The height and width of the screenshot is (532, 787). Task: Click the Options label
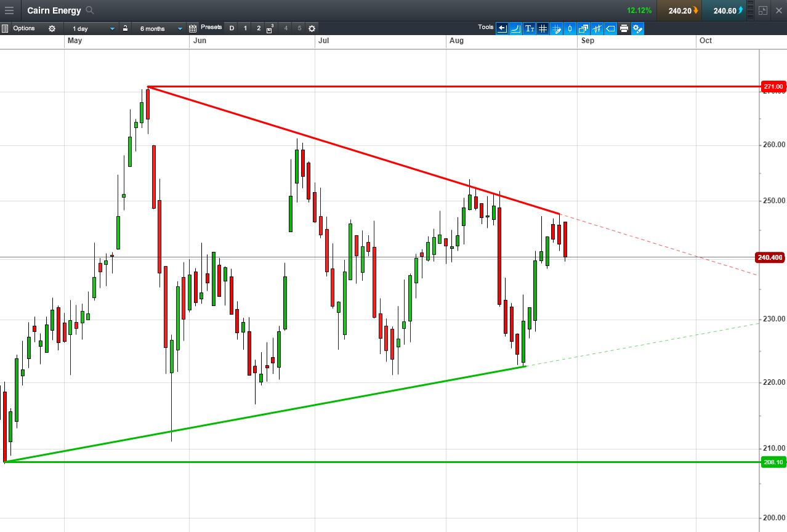(x=24, y=28)
